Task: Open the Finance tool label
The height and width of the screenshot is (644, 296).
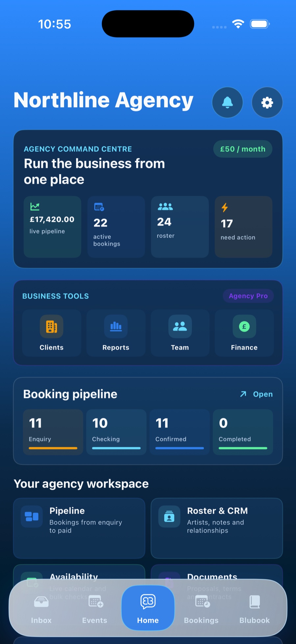Action: coord(244,348)
